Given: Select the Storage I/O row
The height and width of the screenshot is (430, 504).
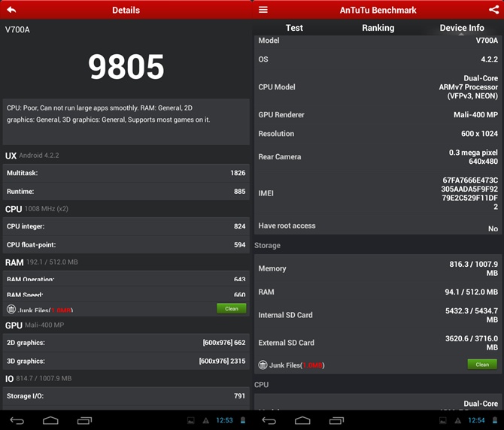Looking at the screenshot, I should pyautogui.click(x=126, y=396).
